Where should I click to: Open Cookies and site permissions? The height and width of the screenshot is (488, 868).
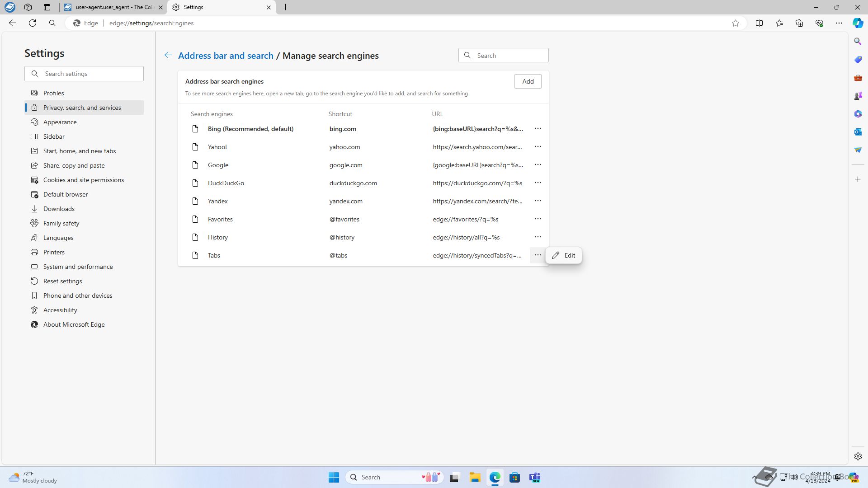coord(84,180)
